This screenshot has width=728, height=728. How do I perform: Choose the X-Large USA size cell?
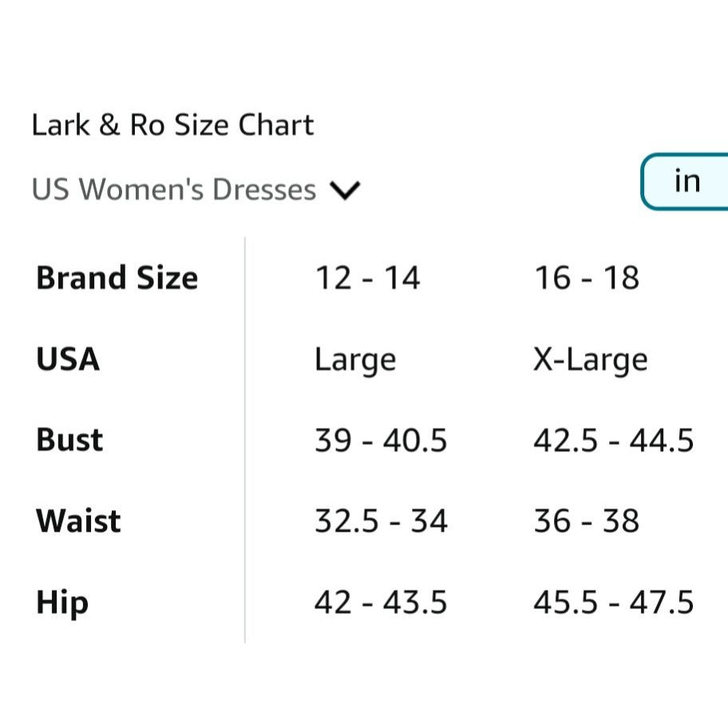(x=591, y=360)
